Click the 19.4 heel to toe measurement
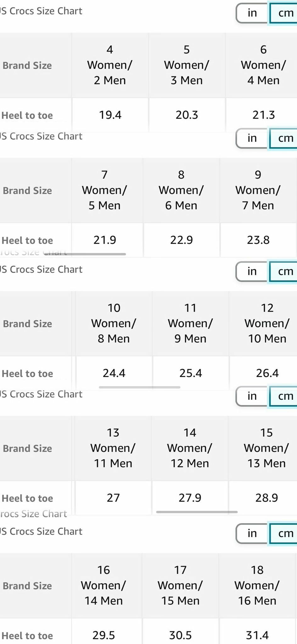This screenshot has height=644, width=297. [x=109, y=115]
